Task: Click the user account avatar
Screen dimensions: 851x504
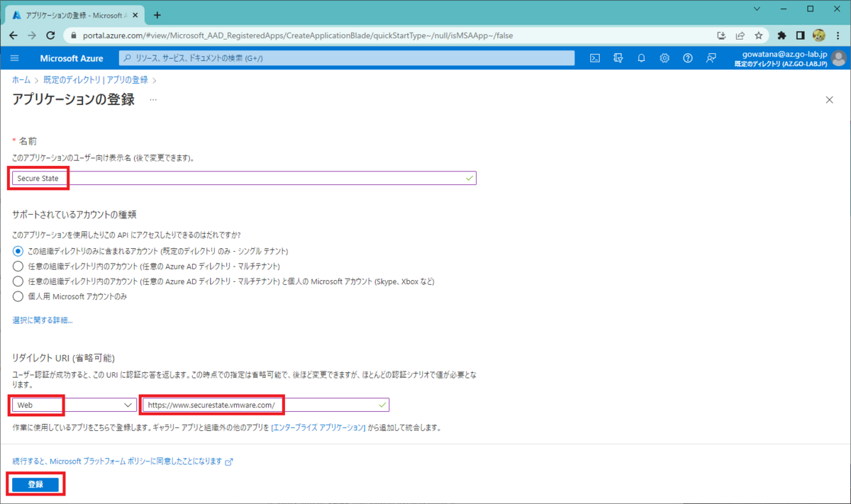Action: click(839, 58)
